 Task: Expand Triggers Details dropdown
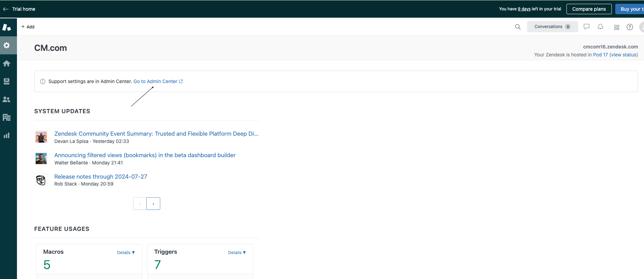pos(237,253)
